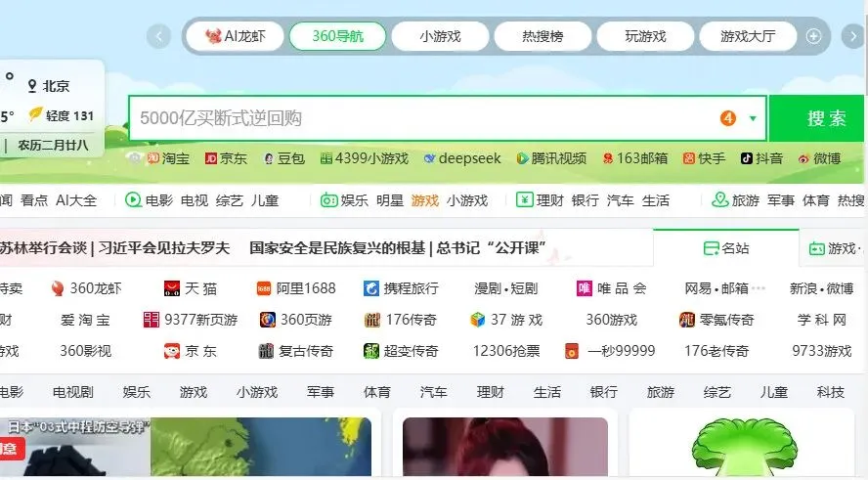Switch to the 360导航 tab

[337, 36]
